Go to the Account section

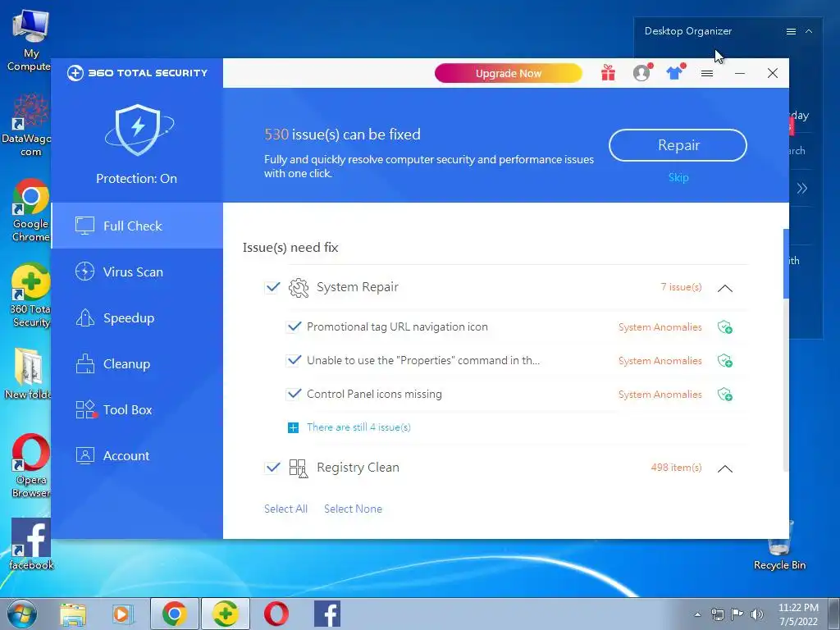click(x=137, y=456)
